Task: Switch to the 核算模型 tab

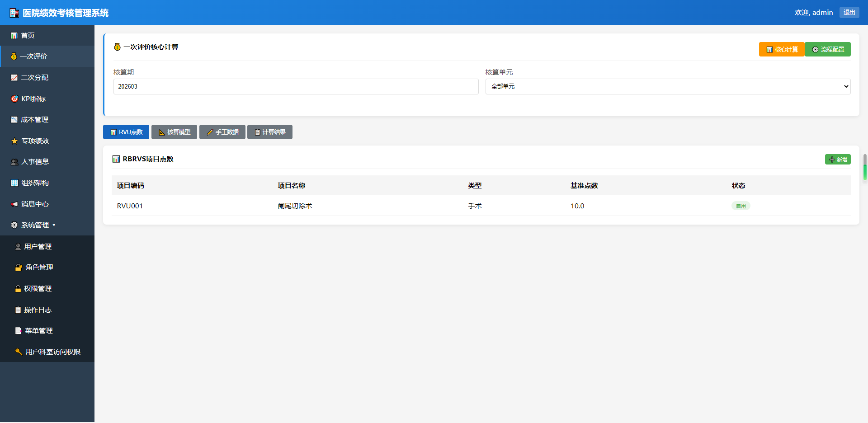Action: point(174,132)
